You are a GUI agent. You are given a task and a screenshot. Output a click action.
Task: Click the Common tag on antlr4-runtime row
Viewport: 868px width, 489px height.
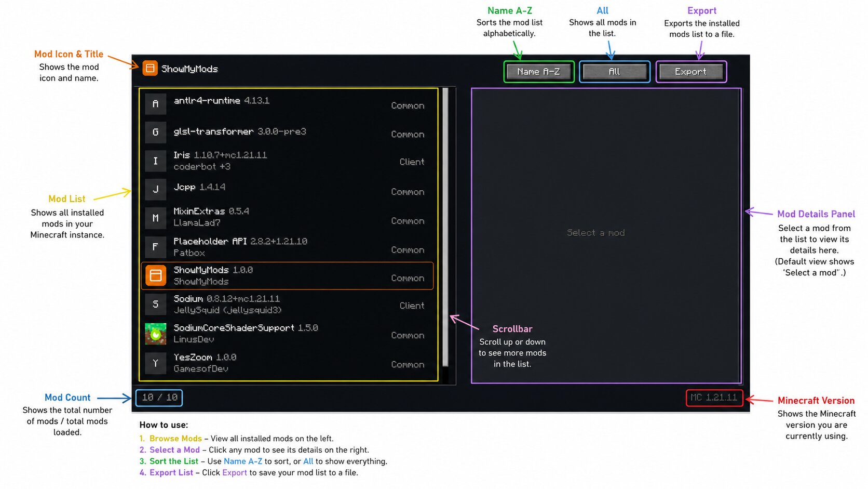pos(408,105)
